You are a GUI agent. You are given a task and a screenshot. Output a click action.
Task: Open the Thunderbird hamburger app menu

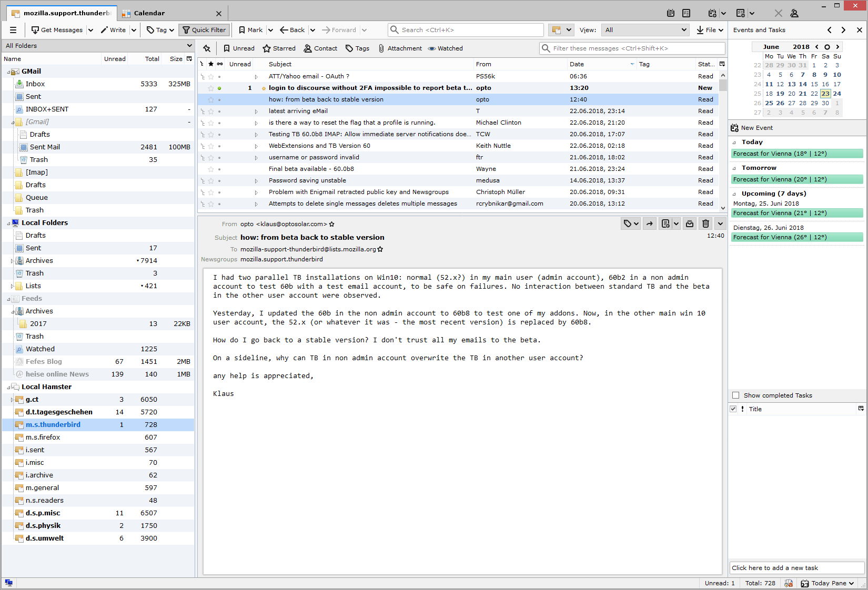[x=13, y=30]
